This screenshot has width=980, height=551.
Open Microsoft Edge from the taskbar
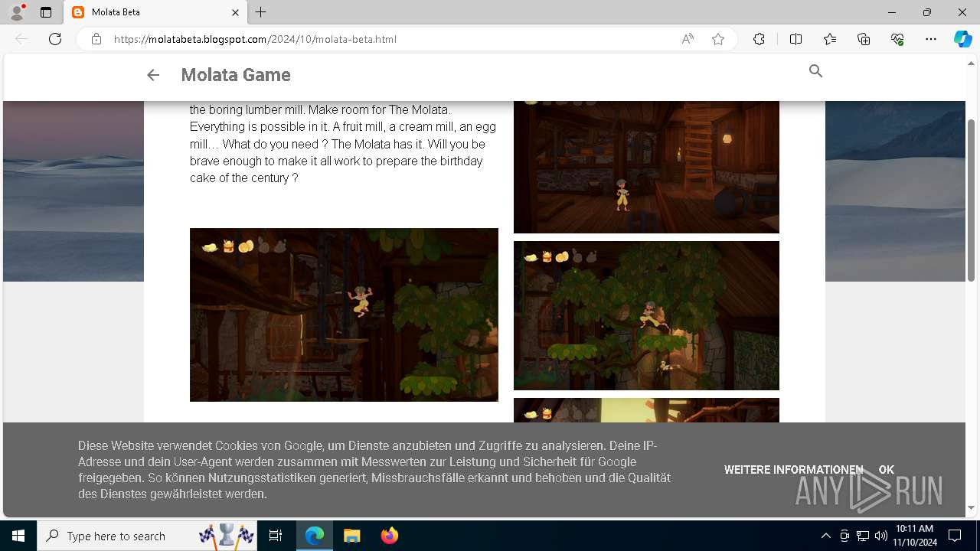(x=315, y=536)
